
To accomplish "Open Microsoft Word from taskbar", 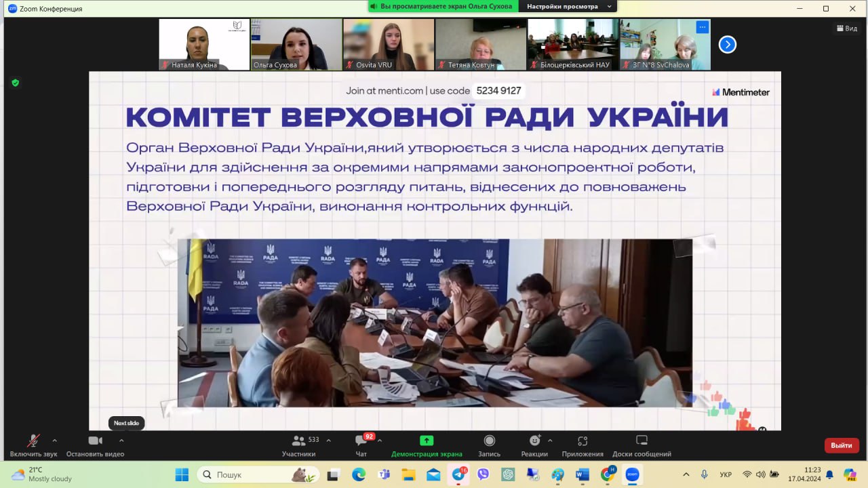I will 583,475.
